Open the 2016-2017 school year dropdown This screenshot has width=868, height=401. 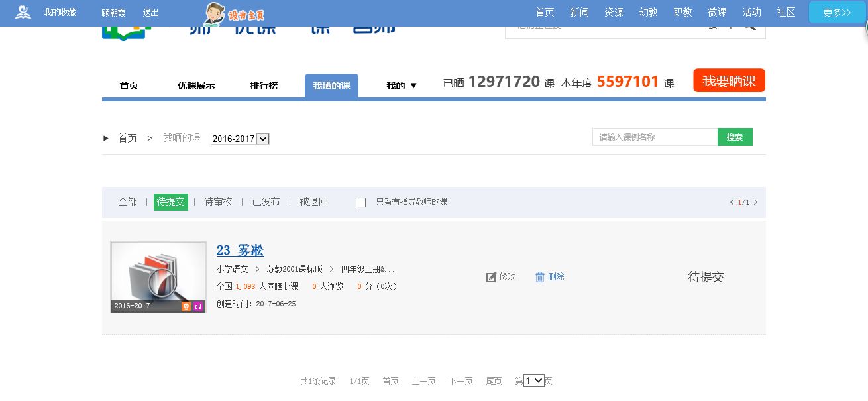tap(240, 139)
